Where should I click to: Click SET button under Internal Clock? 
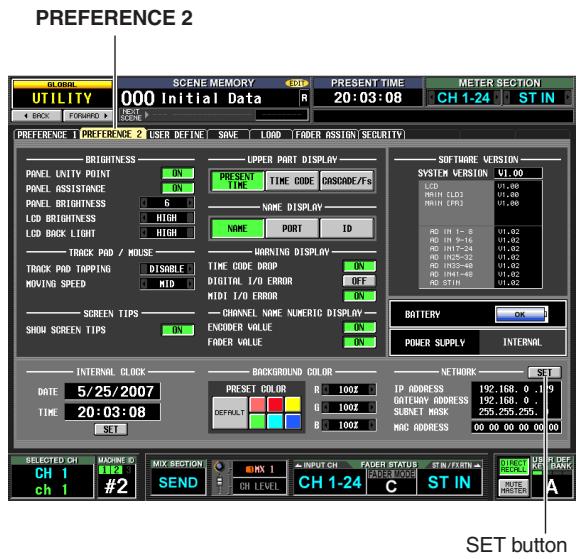[x=111, y=429]
